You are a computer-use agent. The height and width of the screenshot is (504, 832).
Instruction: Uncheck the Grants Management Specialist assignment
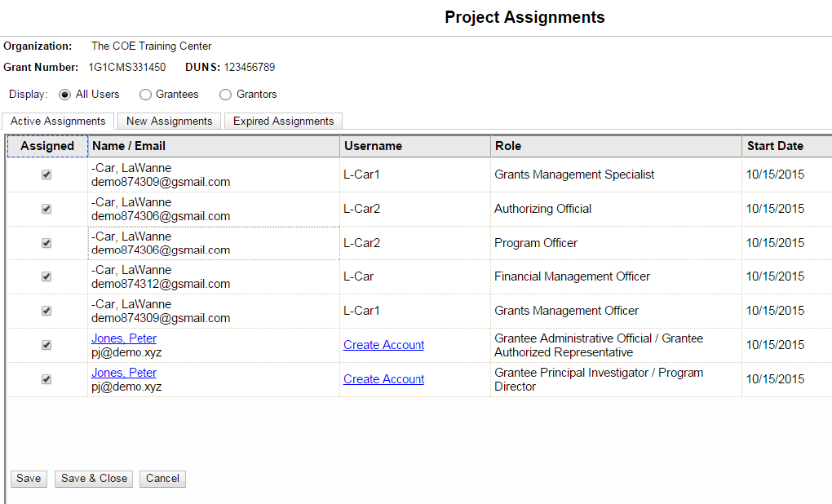coord(46,175)
